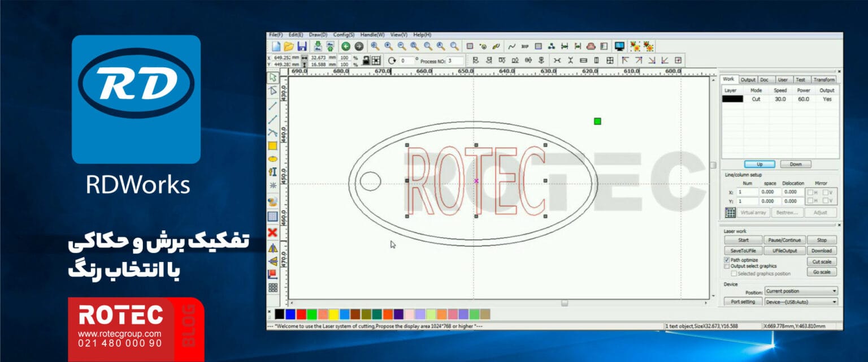
Task: Click the gray Redo arrow
Action: (x=359, y=46)
